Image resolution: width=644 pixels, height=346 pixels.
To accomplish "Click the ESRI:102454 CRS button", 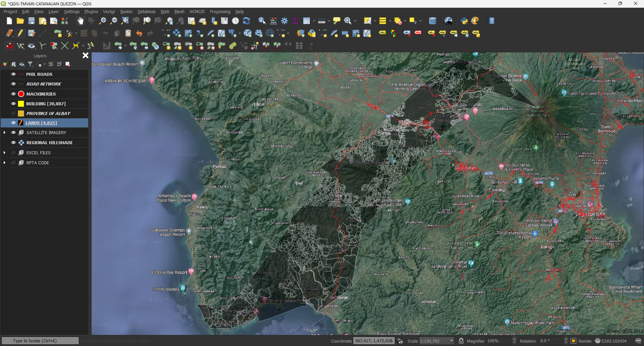I will [611, 341].
